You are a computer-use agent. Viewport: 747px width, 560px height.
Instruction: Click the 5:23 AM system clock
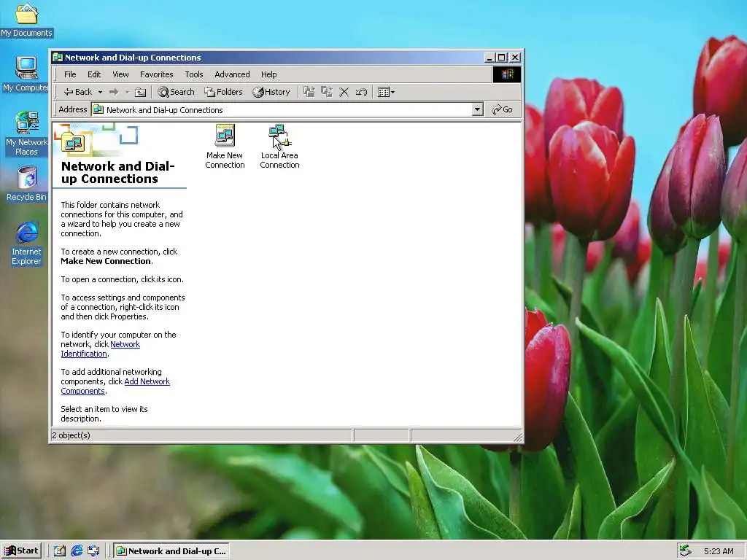point(719,551)
